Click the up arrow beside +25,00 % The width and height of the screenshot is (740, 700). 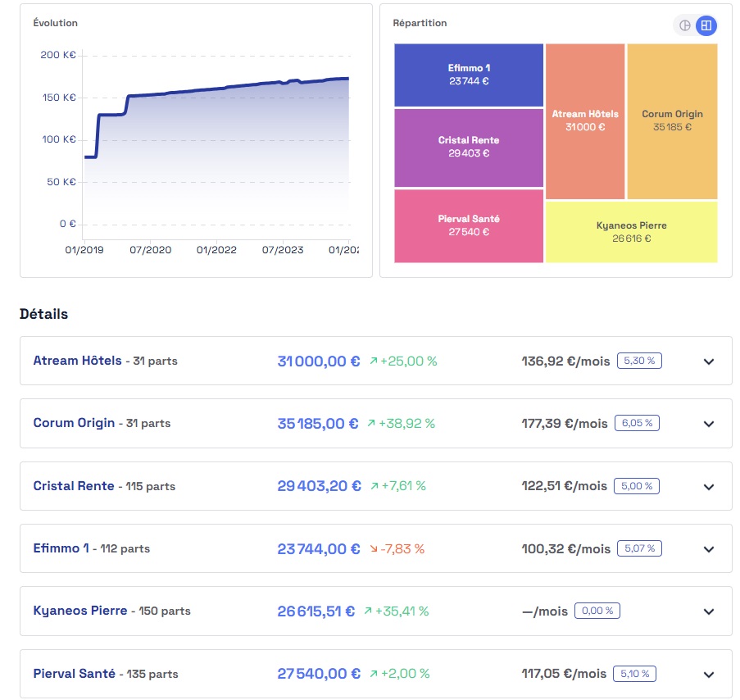[374, 361]
